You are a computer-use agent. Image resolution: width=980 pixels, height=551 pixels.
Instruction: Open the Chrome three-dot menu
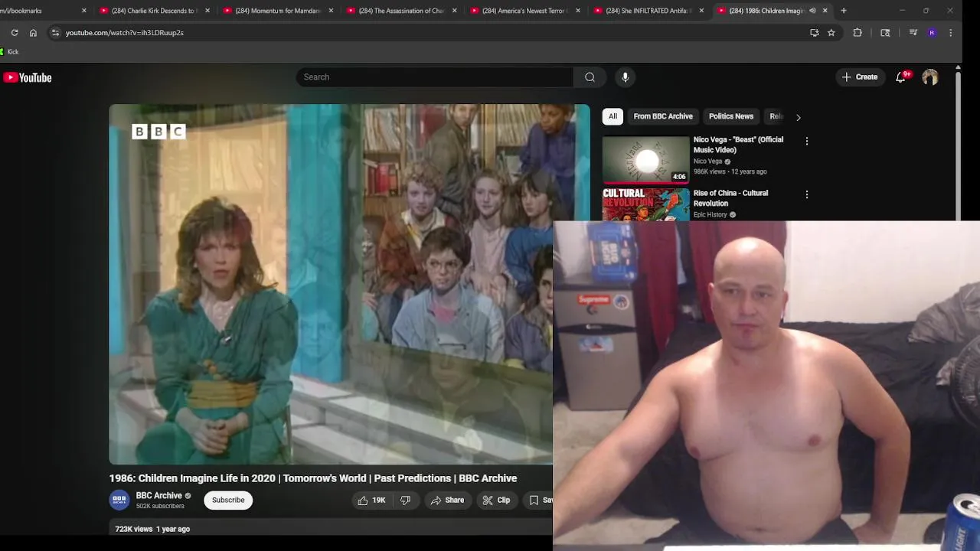pyautogui.click(x=950, y=33)
